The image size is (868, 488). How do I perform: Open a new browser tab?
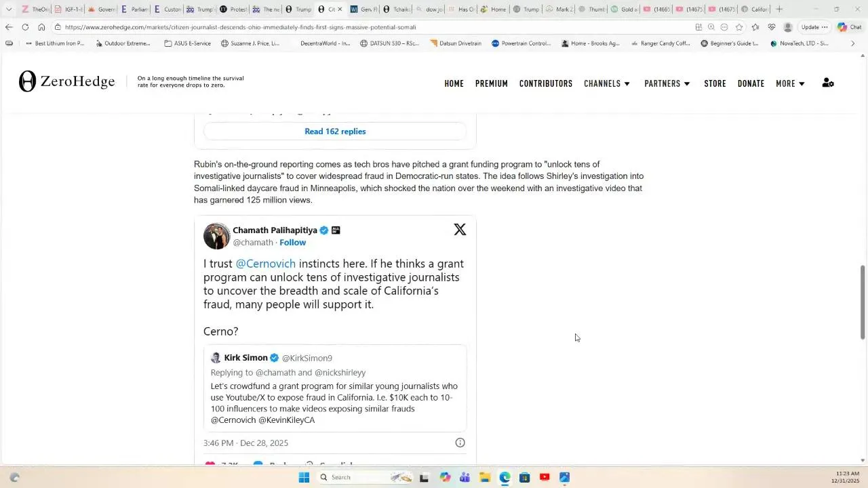click(779, 9)
